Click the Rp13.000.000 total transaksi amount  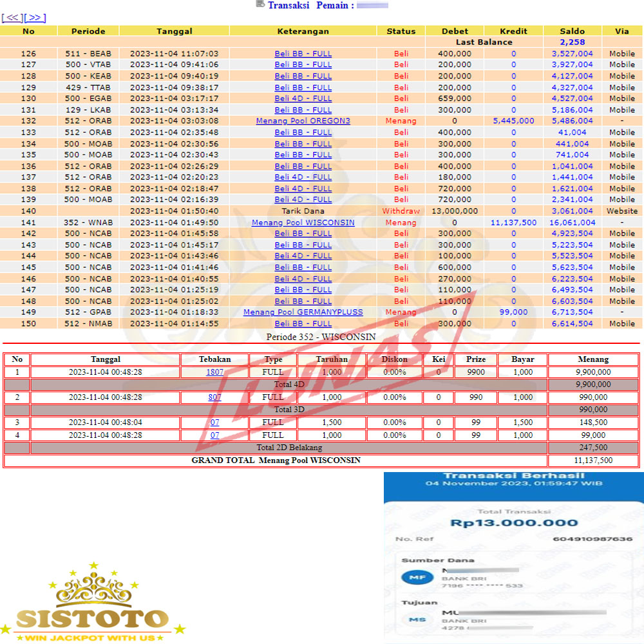coord(513,523)
